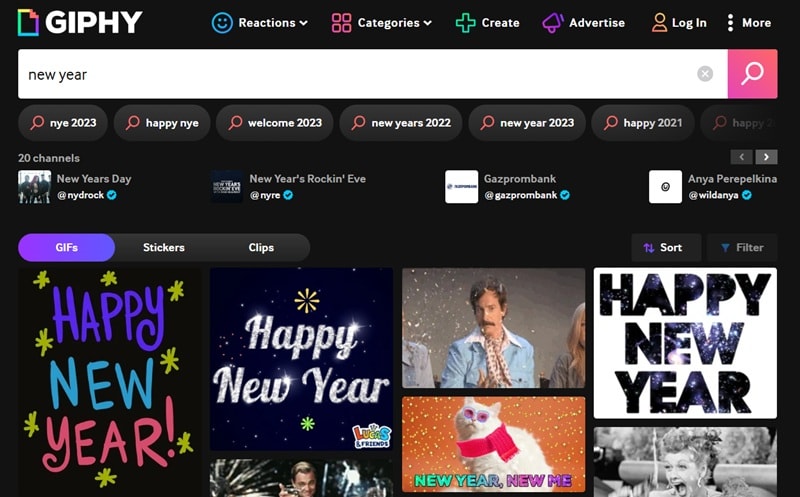
Task: Open the mustached man with confetti GIF
Action: click(493, 328)
